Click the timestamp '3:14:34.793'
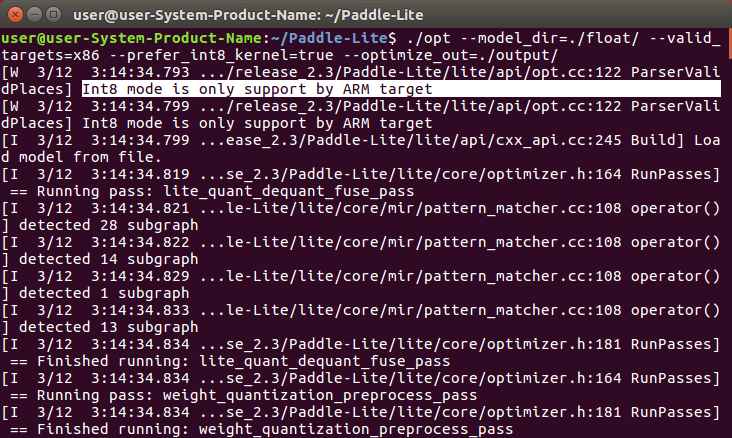Image resolution: width=732 pixels, height=438 pixels. pos(141,72)
